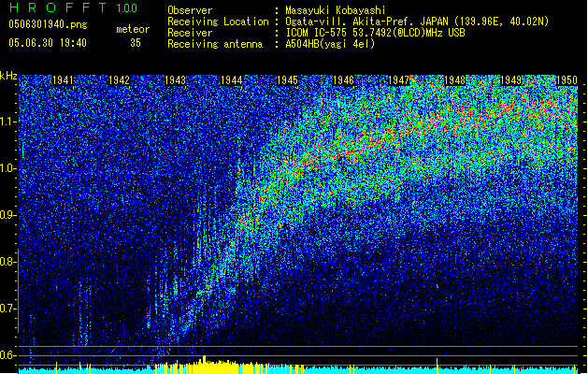The width and height of the screenshot is (588, 374).
Task: Click the 1941 time marker
Action: [x=63, y=80]
